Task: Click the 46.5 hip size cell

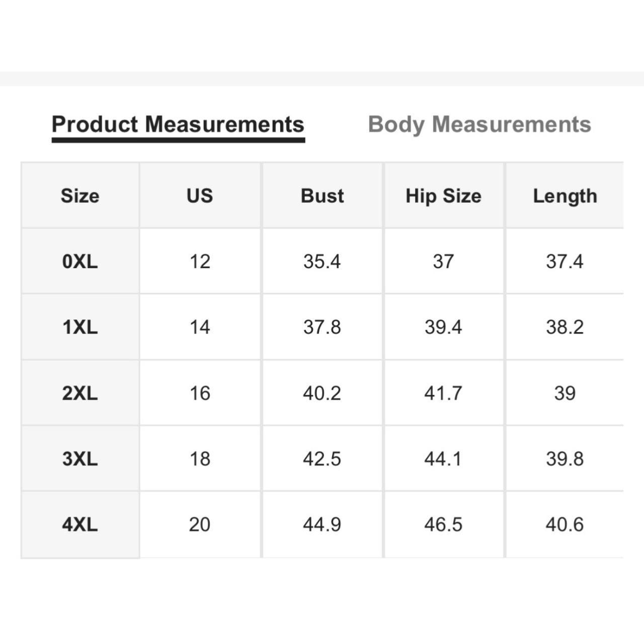Action: click(443, 525)
